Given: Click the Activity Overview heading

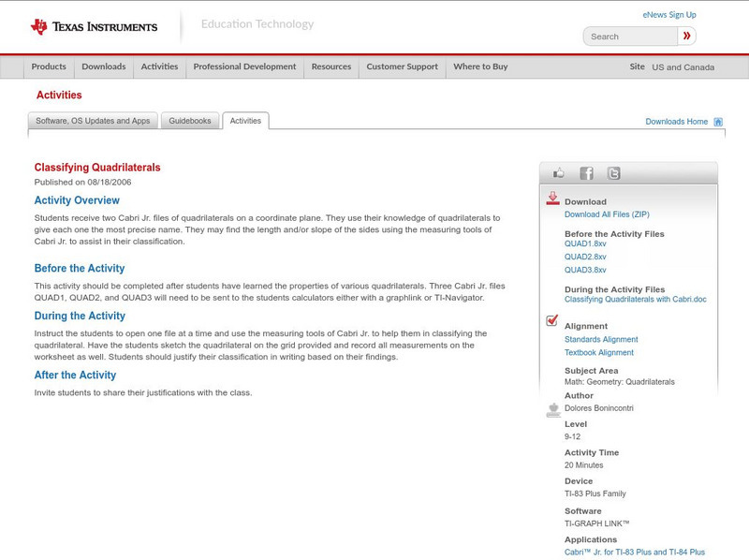Looking at the screenshot, I should [77, 200].
